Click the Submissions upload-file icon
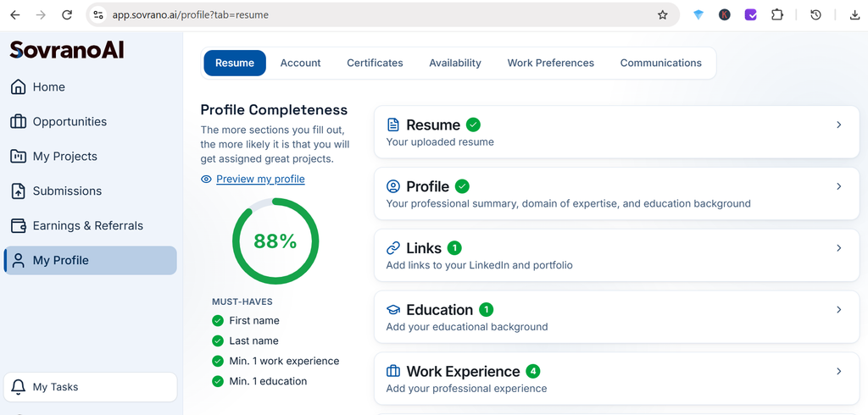The width and height of the screenshot is (868, 415). (x=19, y=191)
